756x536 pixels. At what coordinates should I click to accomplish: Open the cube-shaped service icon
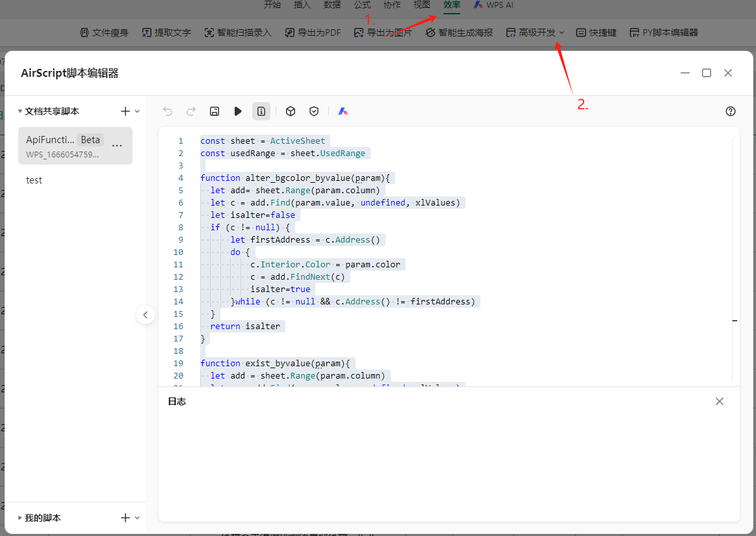pyautogui.click(x=291, y=111)
